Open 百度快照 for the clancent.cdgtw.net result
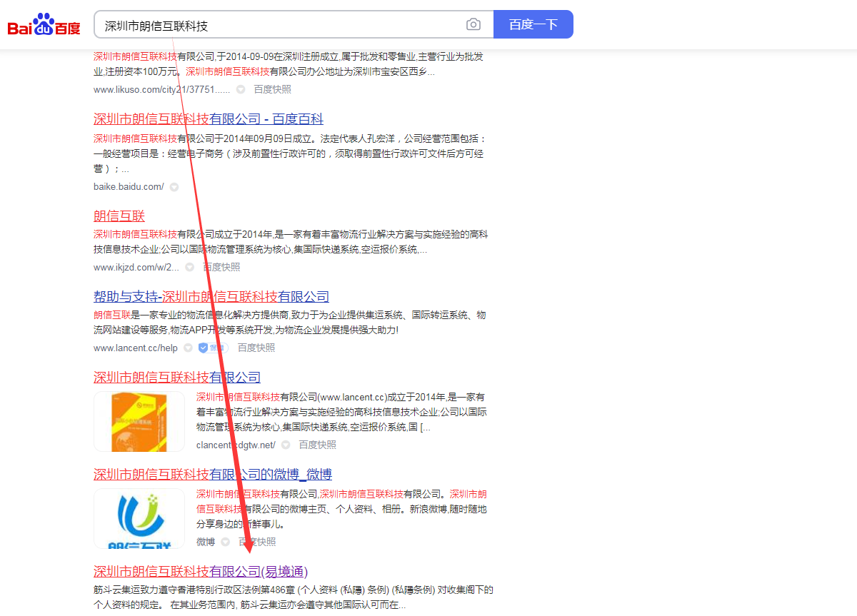 point(317,445)
